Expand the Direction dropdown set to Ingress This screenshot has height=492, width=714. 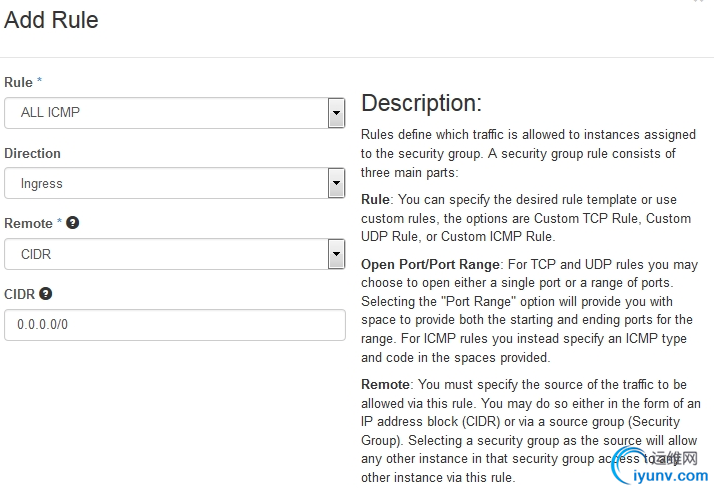tap(175, 184)
